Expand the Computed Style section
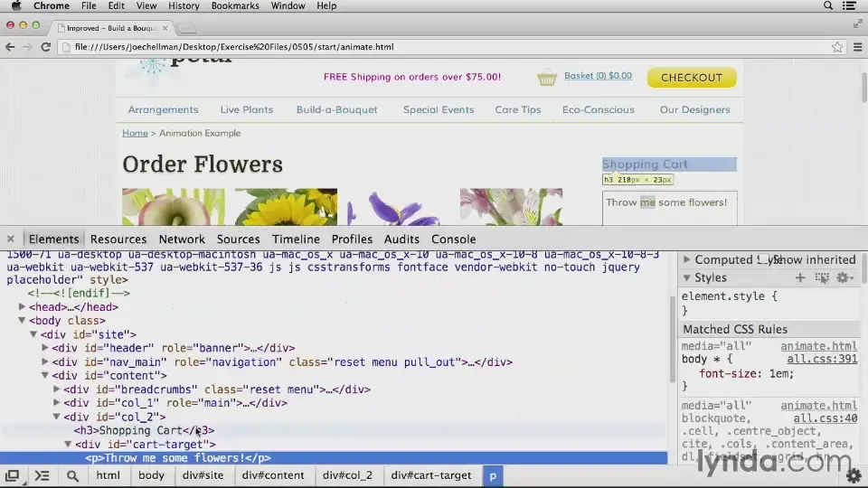 pos(686,259)
